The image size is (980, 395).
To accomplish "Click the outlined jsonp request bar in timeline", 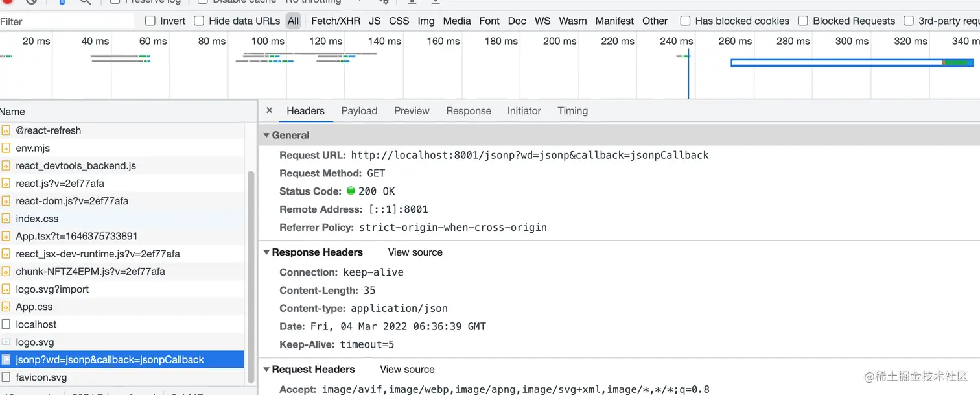I will (x=852, y=63).
